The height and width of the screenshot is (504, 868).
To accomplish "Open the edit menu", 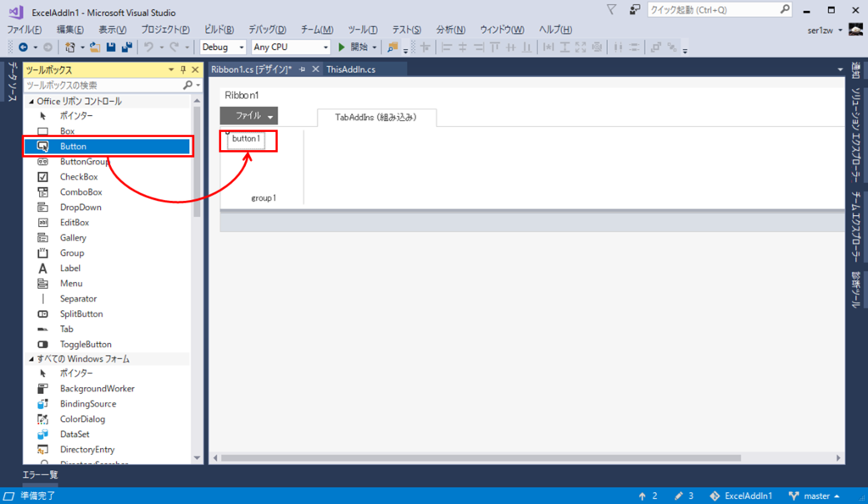I will click(x=70, y=30).
